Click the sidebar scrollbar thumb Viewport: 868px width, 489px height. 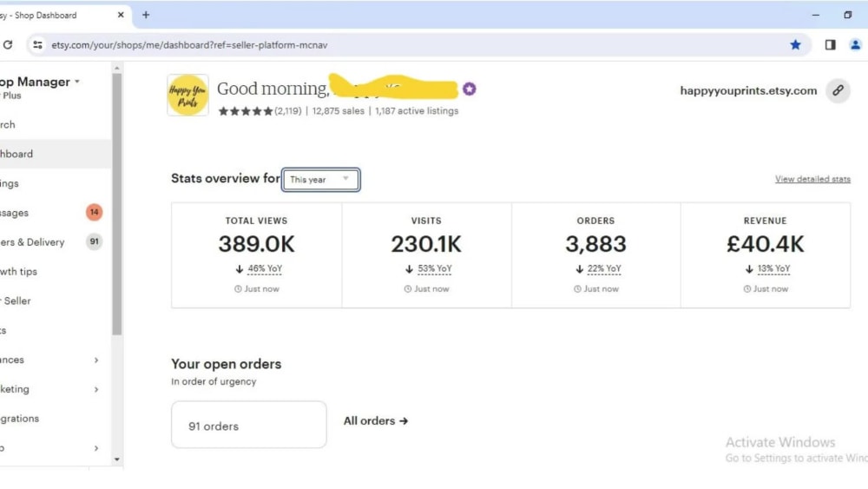click(117, 204)
